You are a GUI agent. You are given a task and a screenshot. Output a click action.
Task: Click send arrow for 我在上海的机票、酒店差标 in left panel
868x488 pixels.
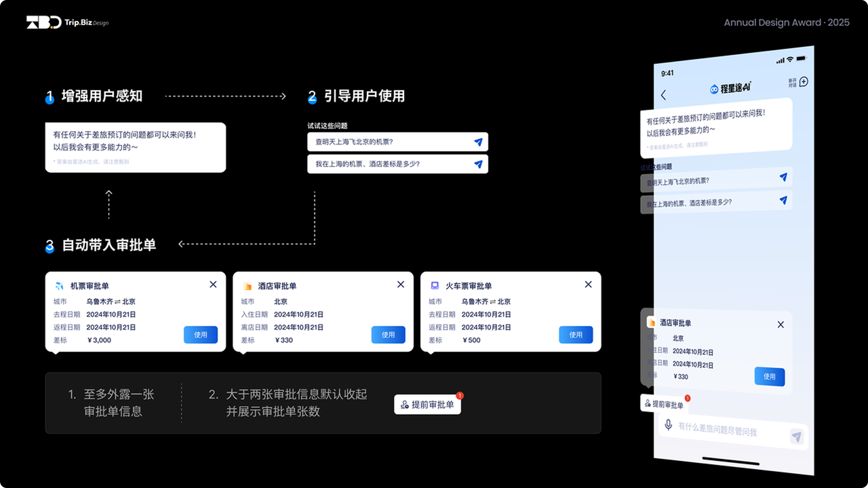tap(478, 164)
